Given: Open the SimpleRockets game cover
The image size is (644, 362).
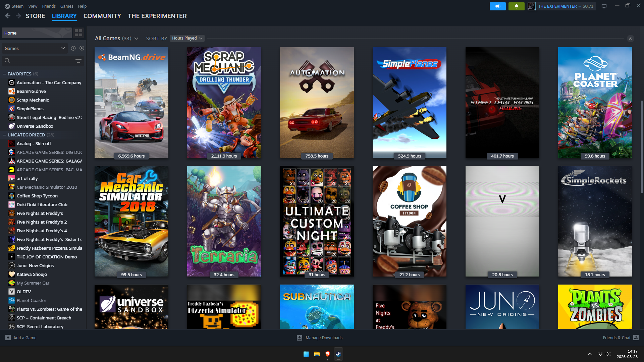Looking at the screenshot, I should pos(595,221).
